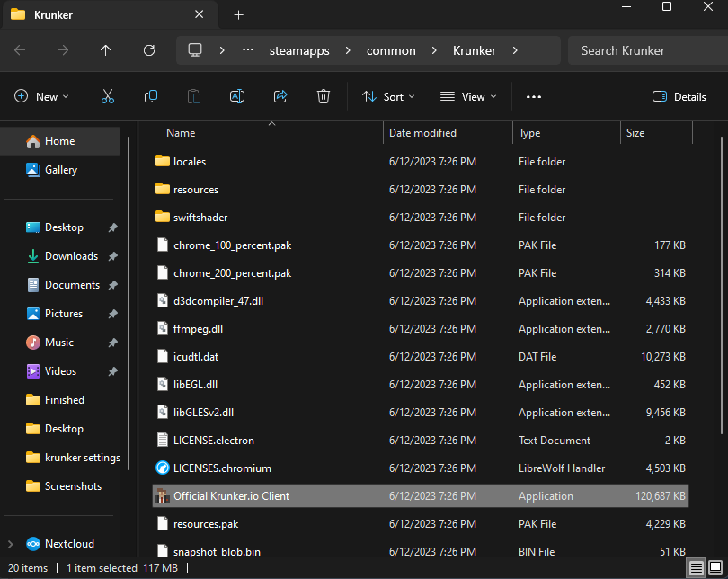This screenshot has height=579, width=728.
Task: Refresh the Krunker folder view
Action: 149,50
